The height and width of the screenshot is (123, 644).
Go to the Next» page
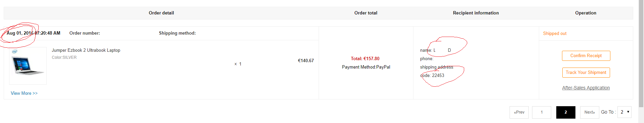[x=590, y=112]
